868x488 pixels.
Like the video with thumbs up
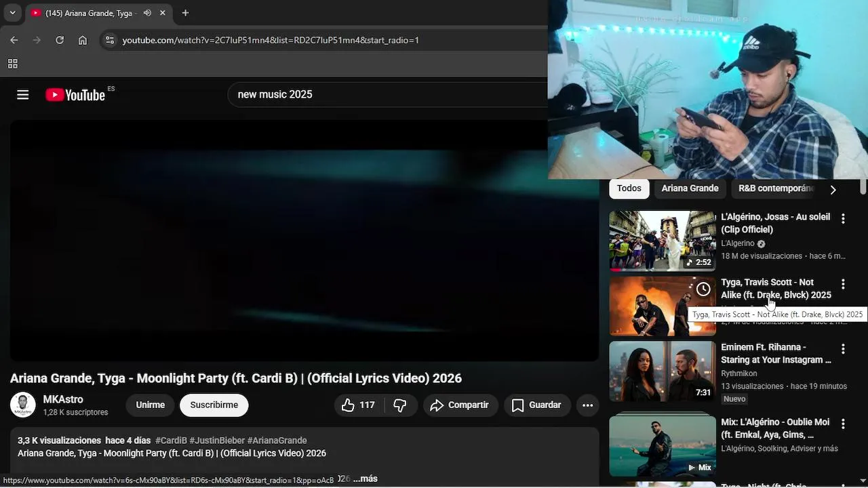(x=358, y=405)
